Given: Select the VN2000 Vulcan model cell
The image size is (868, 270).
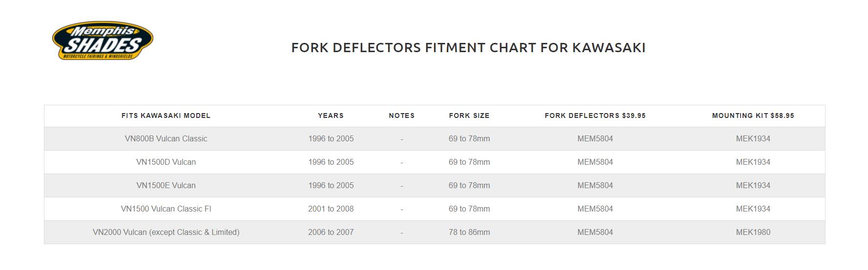Looking at the screenshot, I should point(166,232).
